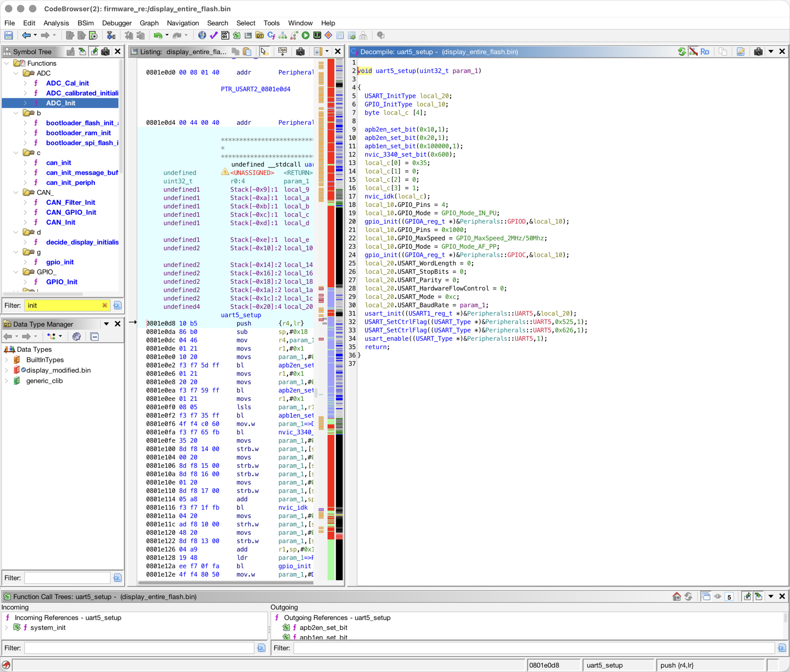Take Symbol Tree snapshot with camera icon
This screenshot has height=672, width=790.
point(105,52)
